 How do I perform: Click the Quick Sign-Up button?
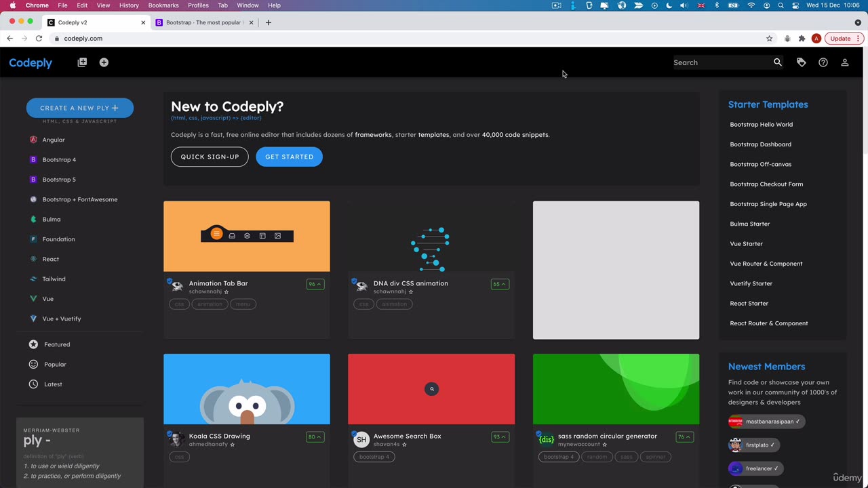210,157
